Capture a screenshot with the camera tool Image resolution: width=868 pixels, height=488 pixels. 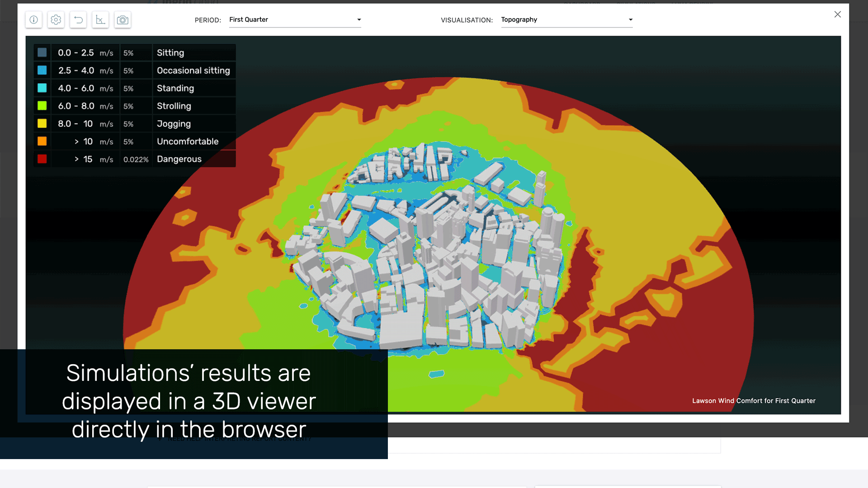tap(123, 20)
